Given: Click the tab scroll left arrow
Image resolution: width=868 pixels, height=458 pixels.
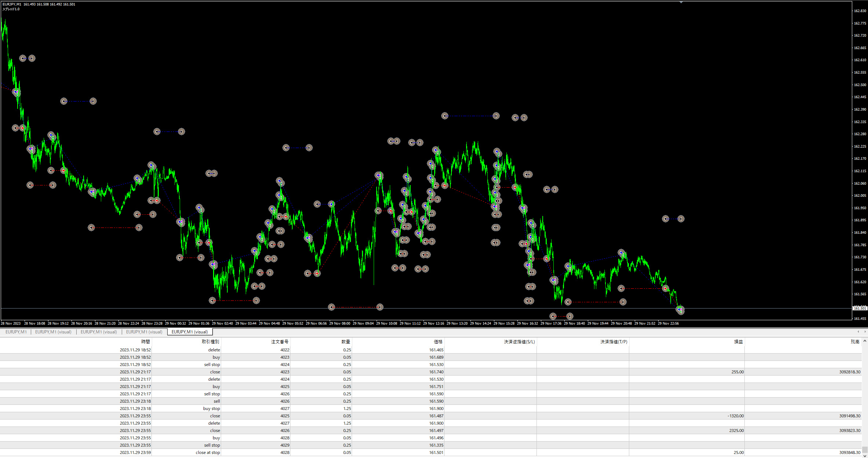Looking at the screenshot, I should pos(858,332).
